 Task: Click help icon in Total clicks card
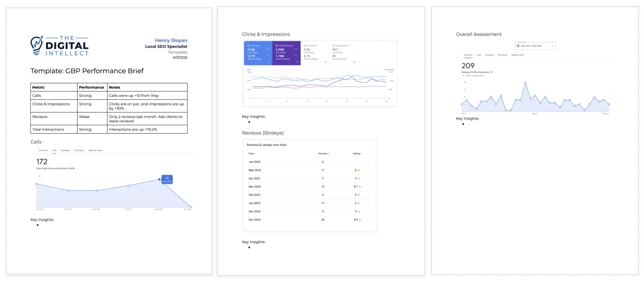pyautogui.click(x=269, y=62)
